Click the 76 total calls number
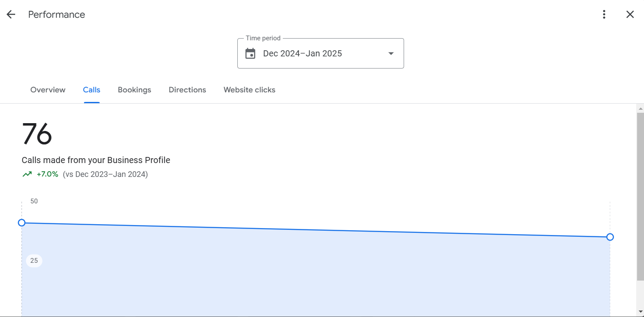This screenshot has width=644, height=317. [x=37, y=134]
